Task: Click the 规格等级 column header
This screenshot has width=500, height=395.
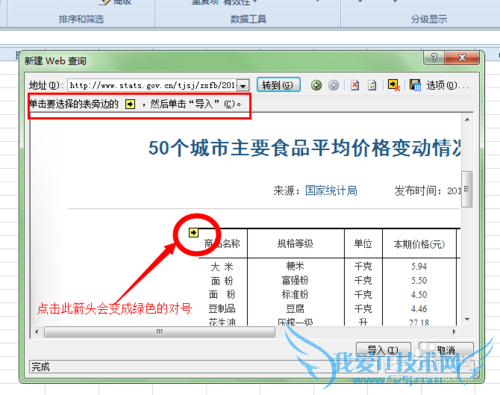Action: pyautogui.click(x=295, y=244)
